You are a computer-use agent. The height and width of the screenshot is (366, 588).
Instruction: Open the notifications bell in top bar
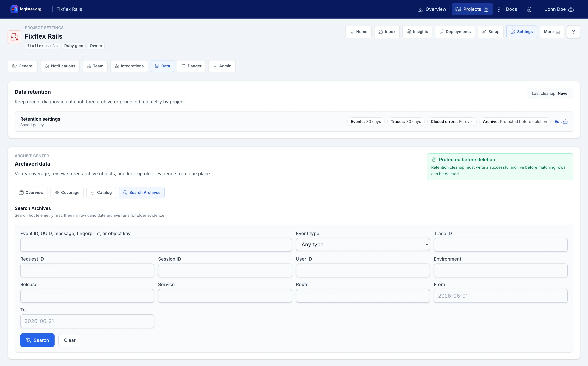coord(529,9)
